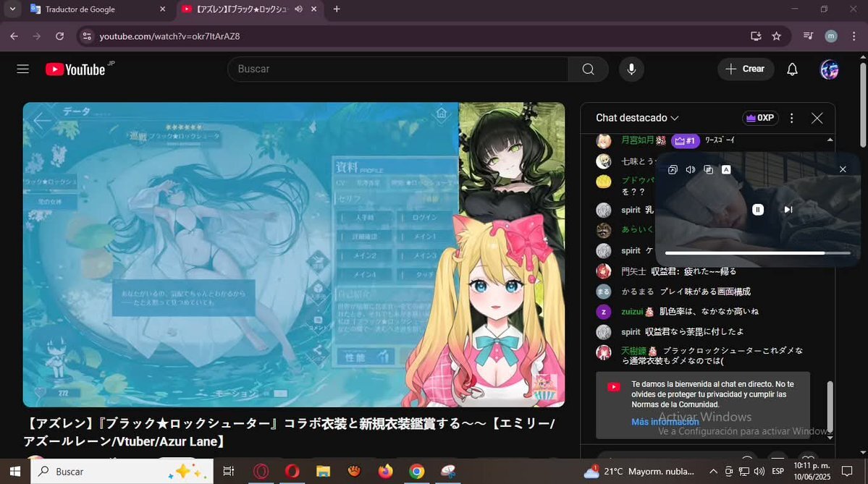
Task: Bookmark this page with star icon
Action: (x=777, y=36)
